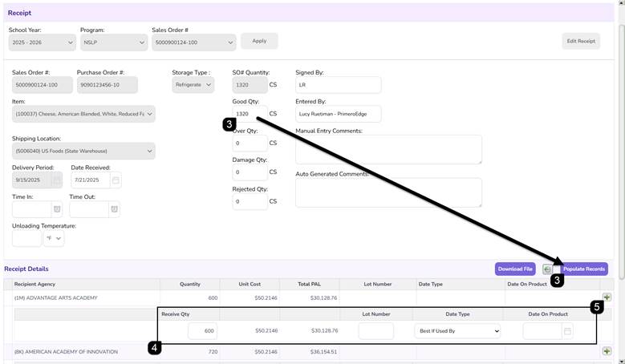Click the Populate Records button
This screenshot has width=625, height=364.
[584, 269]
